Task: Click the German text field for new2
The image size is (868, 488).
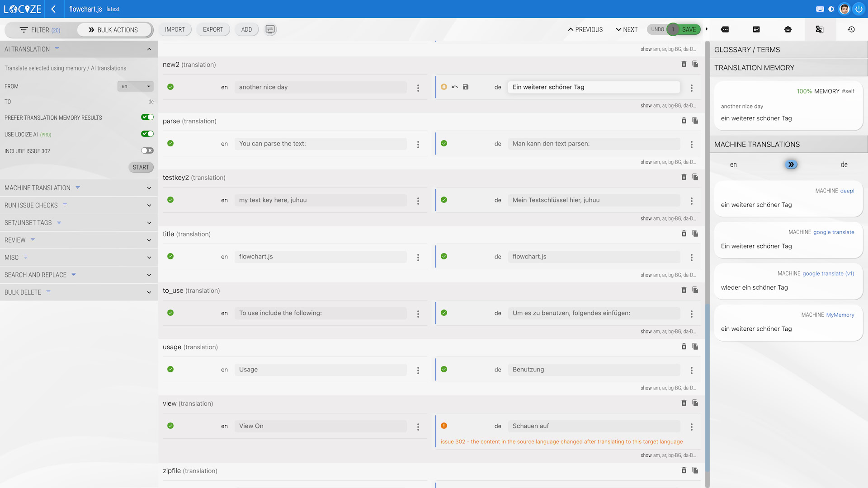Action: coord(593,87)
